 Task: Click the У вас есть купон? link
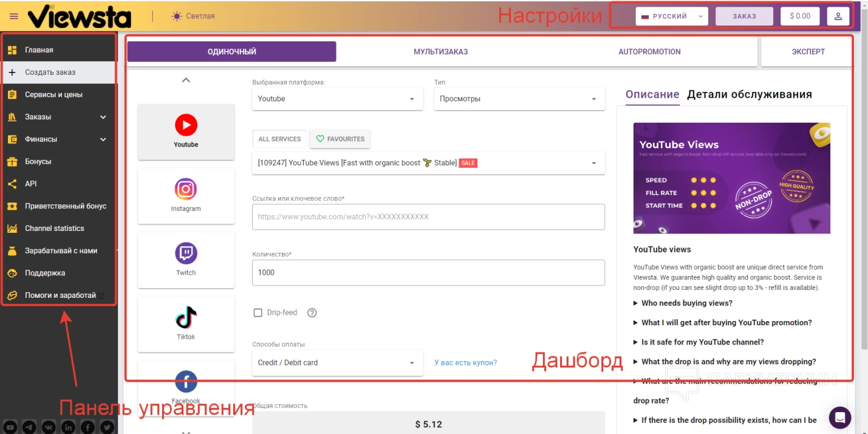pos(465,363)
